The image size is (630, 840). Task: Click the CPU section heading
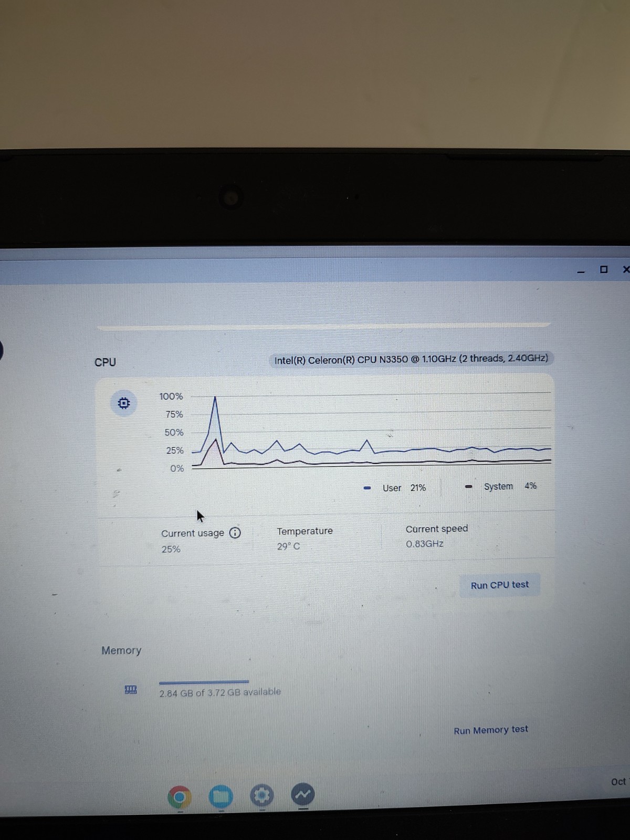[x=105, y=362]
